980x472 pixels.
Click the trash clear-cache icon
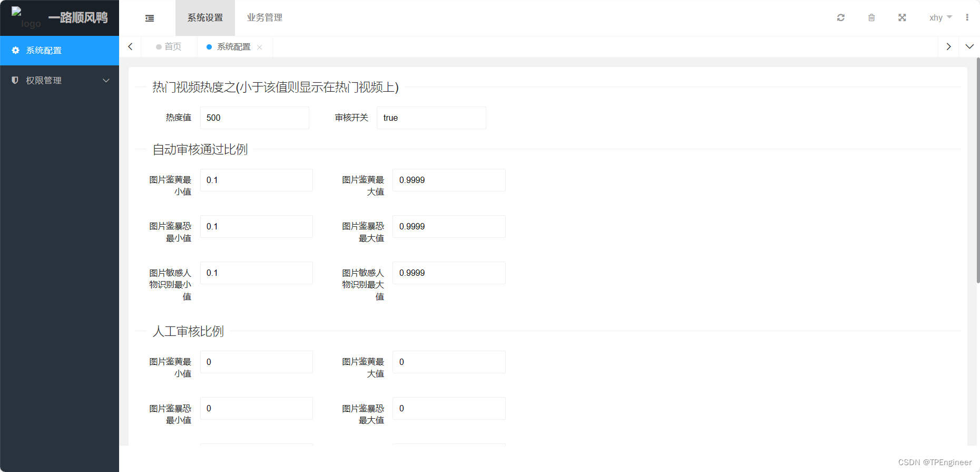(871, 17)
